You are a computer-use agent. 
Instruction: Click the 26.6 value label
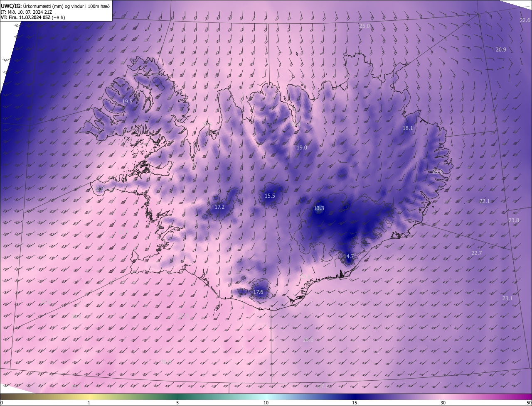pyautogui.click(x=308, y=340)
